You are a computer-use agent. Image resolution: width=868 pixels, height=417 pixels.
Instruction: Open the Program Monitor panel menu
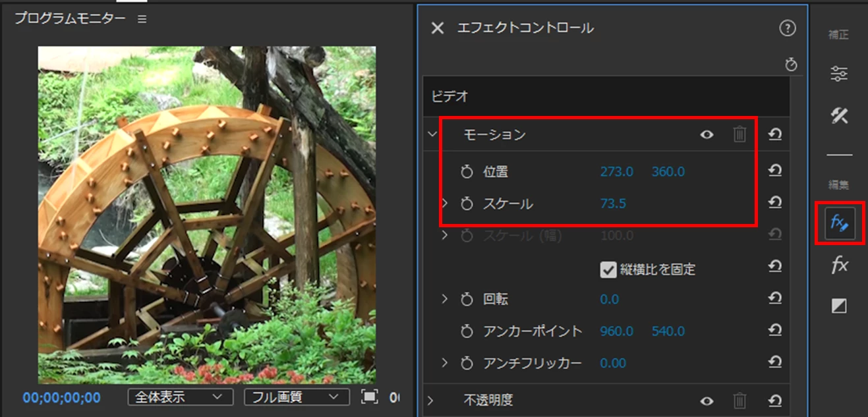tap(142, 19)
